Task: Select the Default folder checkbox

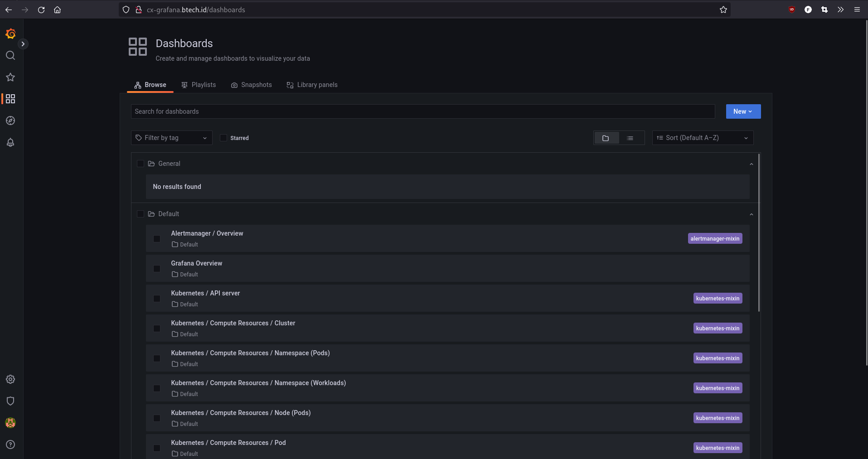Action: point(141,214)
